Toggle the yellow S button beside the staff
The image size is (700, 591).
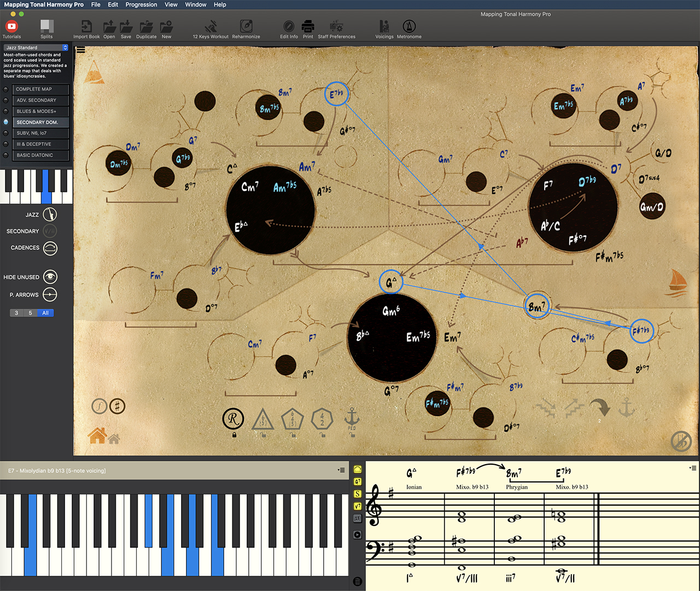(x=358, y=494)
